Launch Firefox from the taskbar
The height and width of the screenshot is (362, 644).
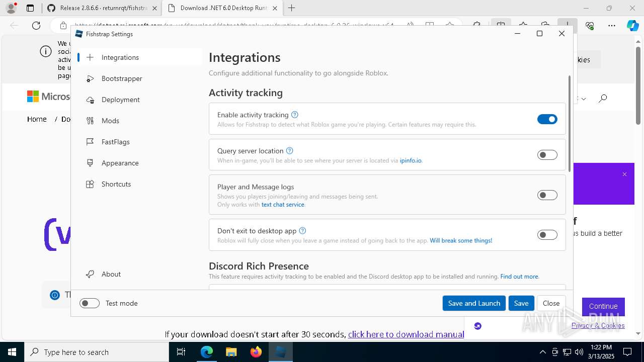(x=256, y=352)
